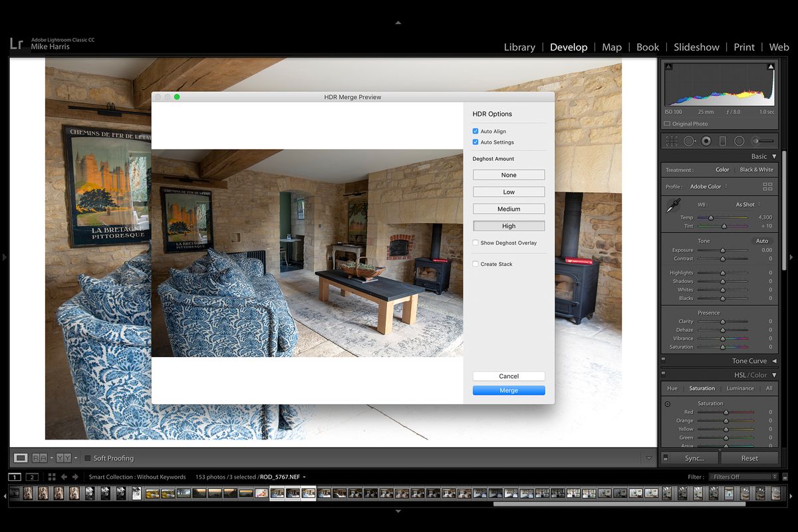The width and height of the screenshot is (798, 532).
Task: Select the White Balance eyedropper
Action: pos(673,205)
